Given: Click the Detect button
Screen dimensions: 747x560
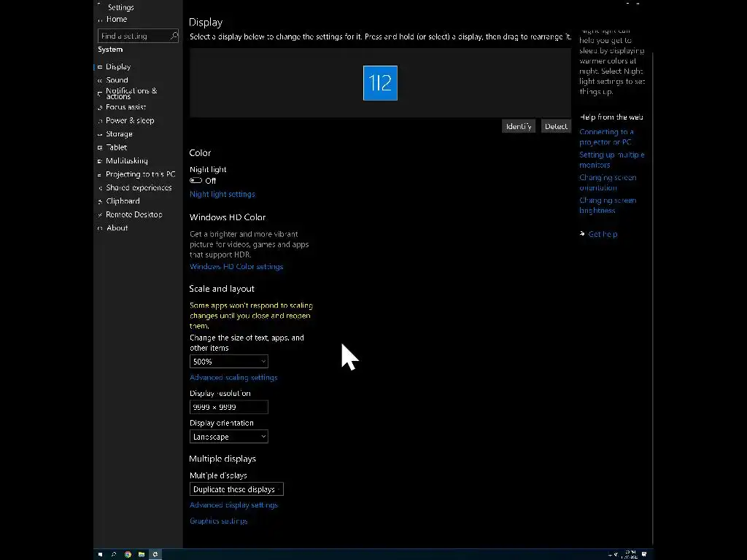Looking at the screenshot, I should click(556, 126).
